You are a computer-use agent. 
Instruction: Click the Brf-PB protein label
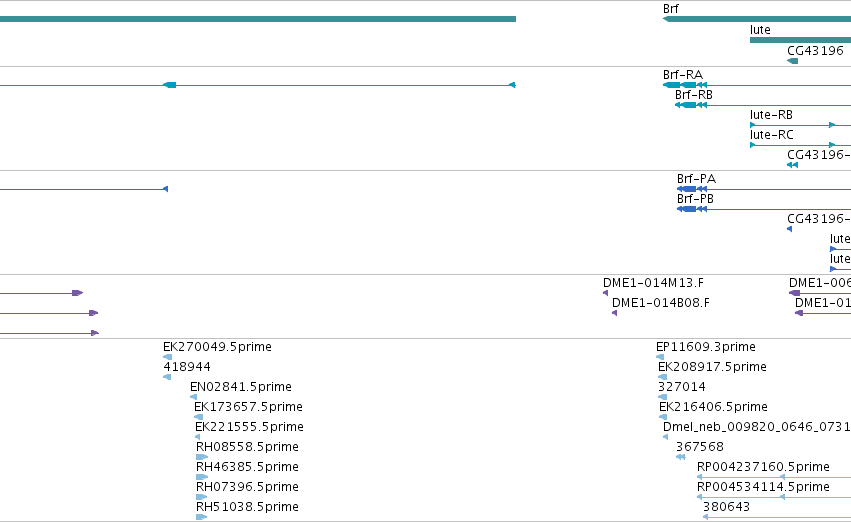pos(695,199)
